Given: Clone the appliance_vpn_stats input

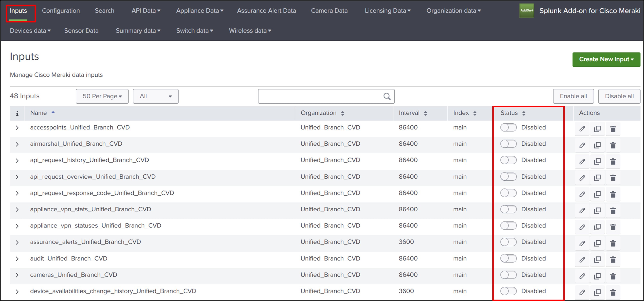Looking at the screenshot, I should point(597,211).
